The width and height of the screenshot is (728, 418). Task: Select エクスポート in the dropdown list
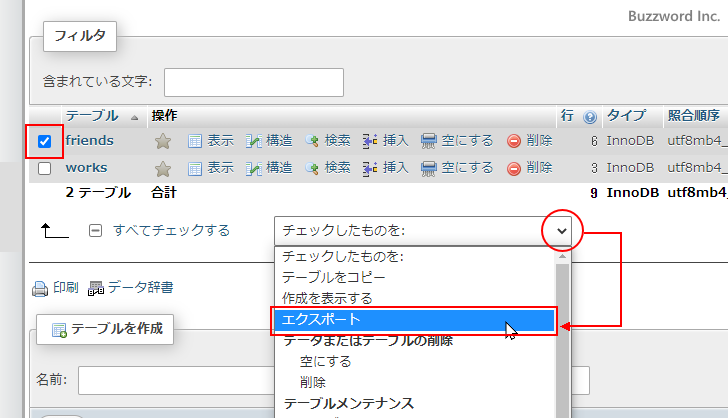coord(415,320)
